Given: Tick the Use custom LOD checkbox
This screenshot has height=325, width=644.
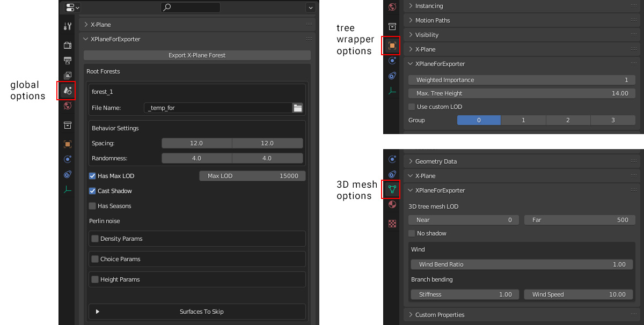Looking at the screenshot, I should coord(412,107).
